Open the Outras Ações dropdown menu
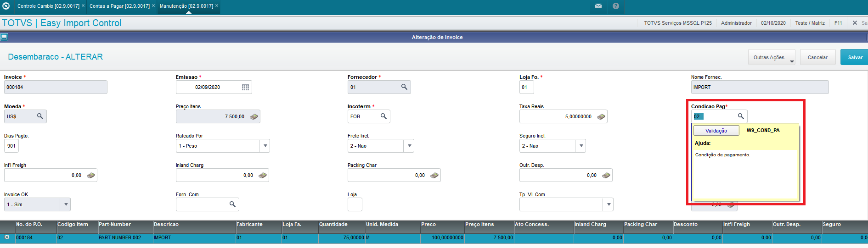The image size is (868, 248). (x=772, y=57)
